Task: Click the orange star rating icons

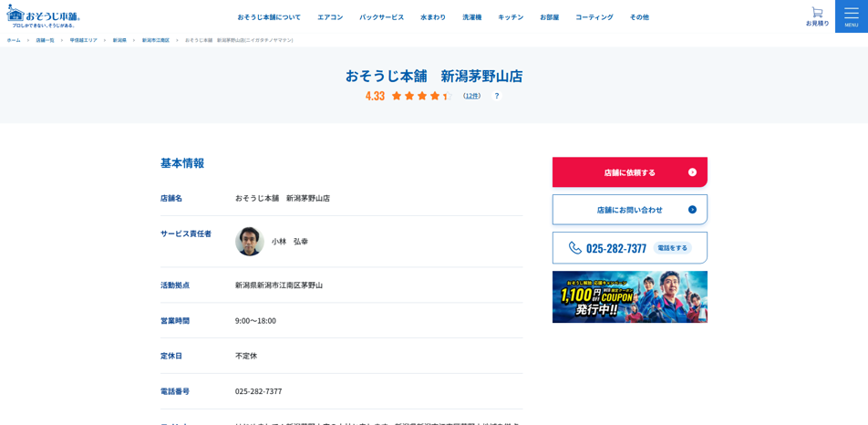Action: [x=420, y=96]
